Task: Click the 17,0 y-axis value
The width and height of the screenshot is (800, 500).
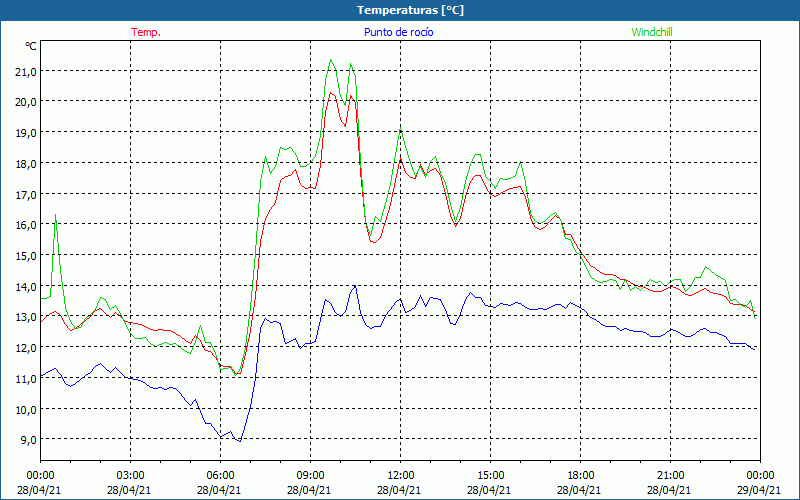Action: [x=26, y=194]
